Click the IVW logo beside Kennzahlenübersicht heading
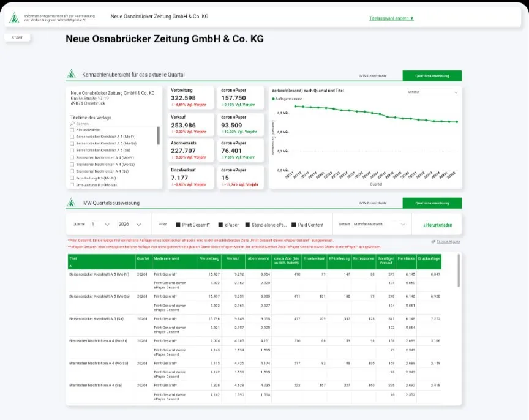This screenshot has height=420, width=529. [x=71, y=74]
